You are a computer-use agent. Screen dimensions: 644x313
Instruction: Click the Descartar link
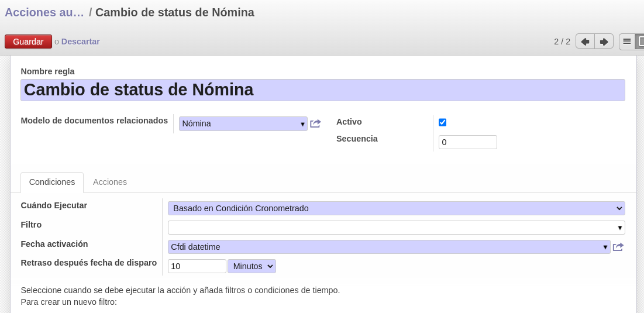(x=81, y=42)
